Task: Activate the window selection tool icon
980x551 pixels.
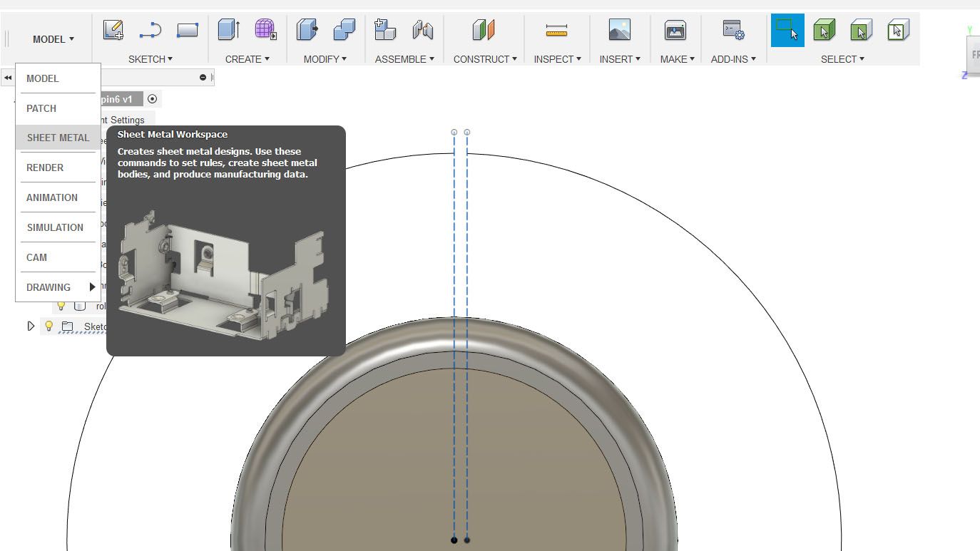Action: tap(787, 30)
